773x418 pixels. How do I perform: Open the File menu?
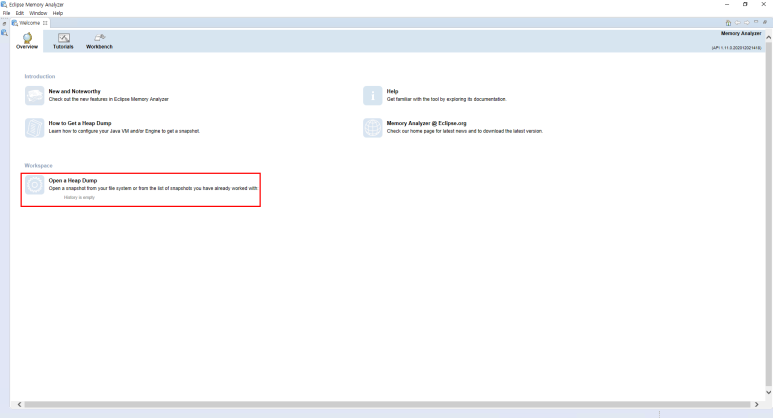(x=6, y=13)
